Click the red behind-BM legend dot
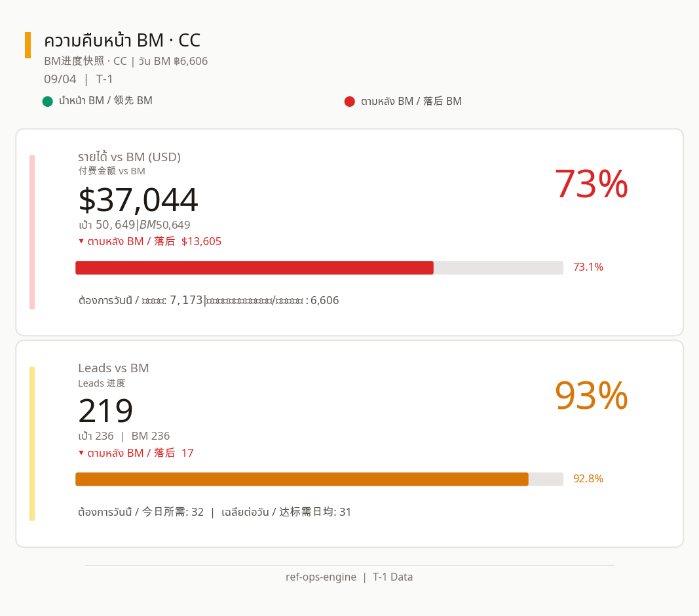Screen dimensions: 699x616 click(350, 102)
